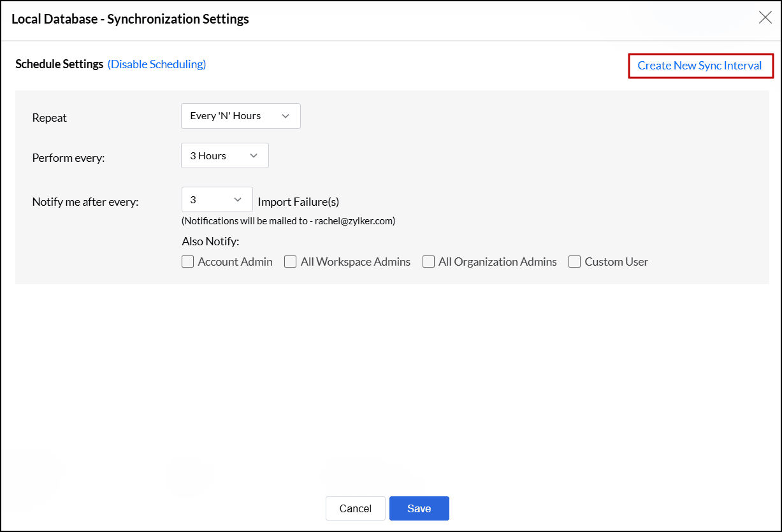Open the Perform every dropdown
This screenshot has height=532, width=782.
click(224, 155)
